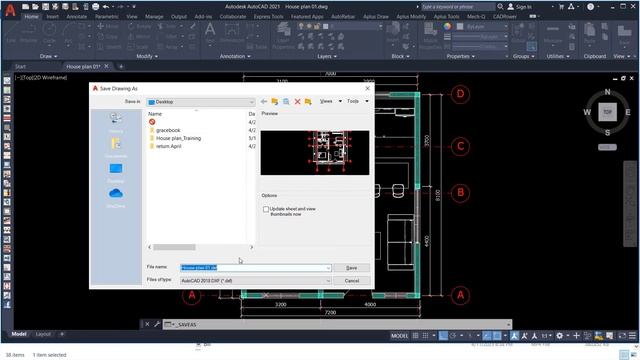Click the TOP face of the ViewCube

pos(607,112)
